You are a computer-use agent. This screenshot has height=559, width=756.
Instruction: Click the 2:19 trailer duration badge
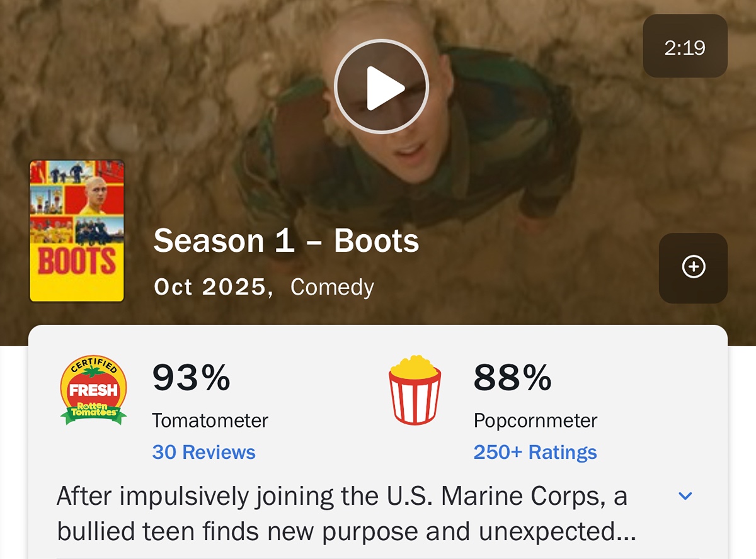(x=685, y=47)
